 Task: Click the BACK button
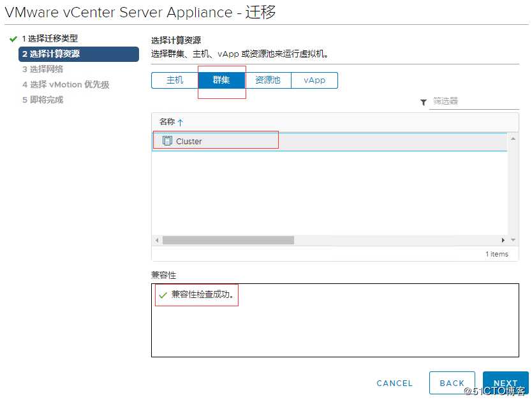click(452, 383)
